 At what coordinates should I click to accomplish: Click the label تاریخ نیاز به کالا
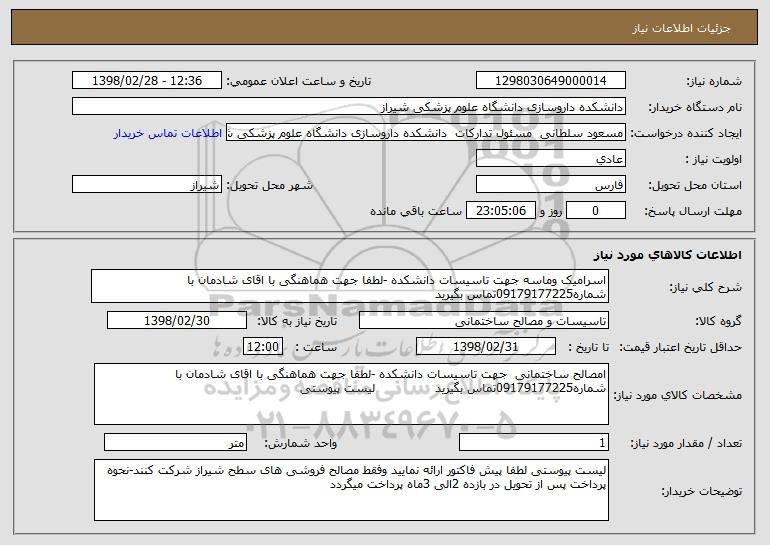pyautogui.click(x=298, y=321)
